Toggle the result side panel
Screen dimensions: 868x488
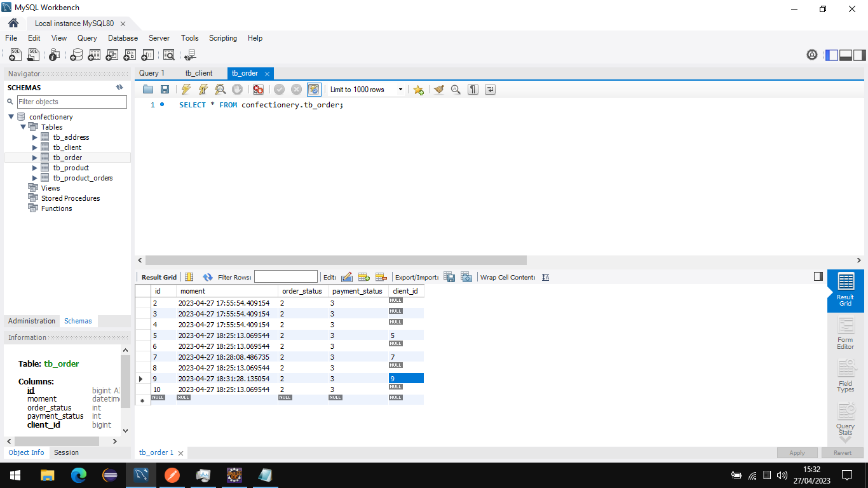tap(818, 276)
